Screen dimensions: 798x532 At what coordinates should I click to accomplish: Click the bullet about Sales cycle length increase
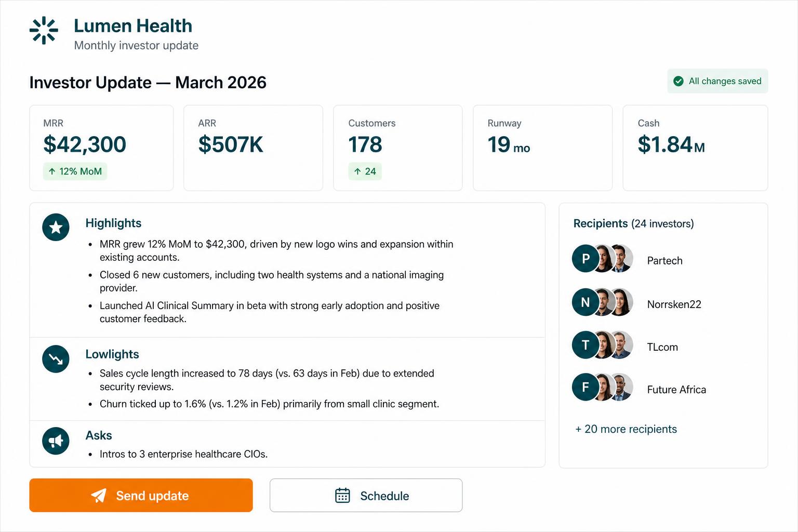(x=267, y=380)
